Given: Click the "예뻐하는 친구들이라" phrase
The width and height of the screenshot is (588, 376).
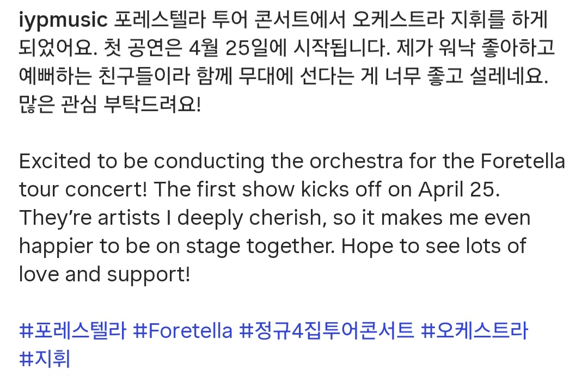Looking at the screenshot, I should point(108,77).
